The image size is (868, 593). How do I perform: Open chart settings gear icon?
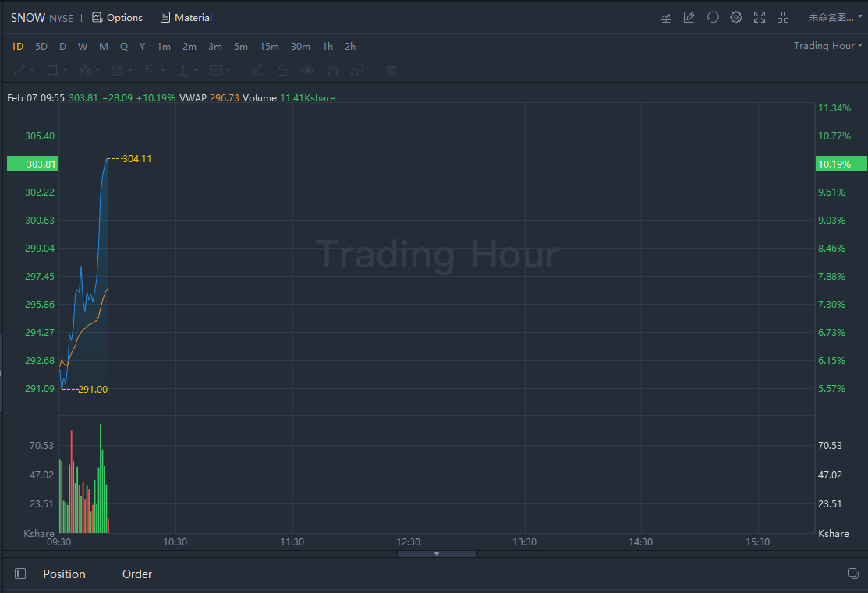point(735,18)
